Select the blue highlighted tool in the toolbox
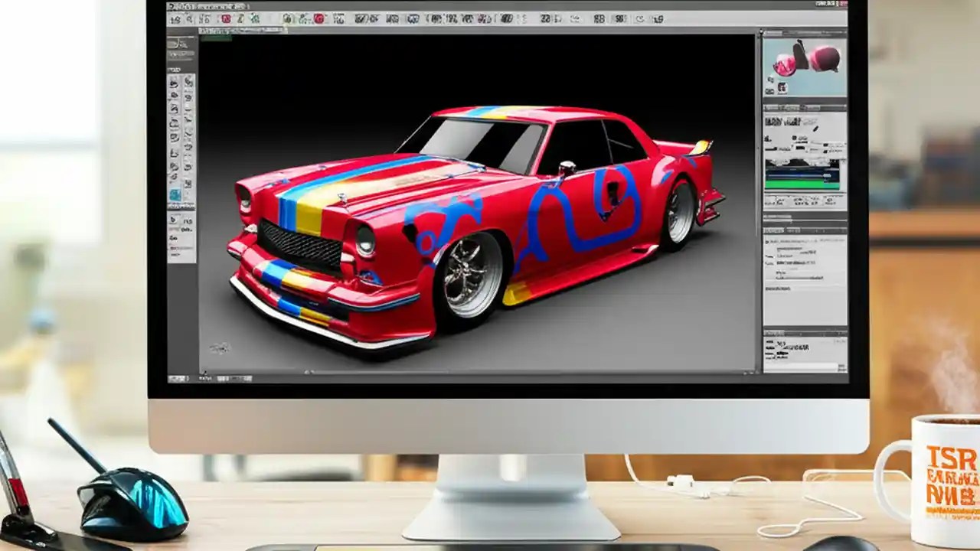Image resolution: width=980 pixels, height=551 pixels. [175, 194]
